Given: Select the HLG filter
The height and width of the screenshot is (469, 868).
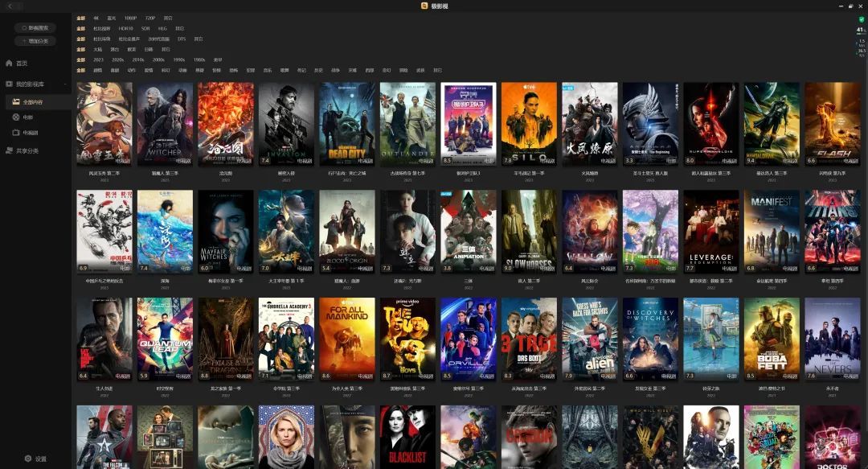Looking at the screenshot, I should click(x=162, y=29).
